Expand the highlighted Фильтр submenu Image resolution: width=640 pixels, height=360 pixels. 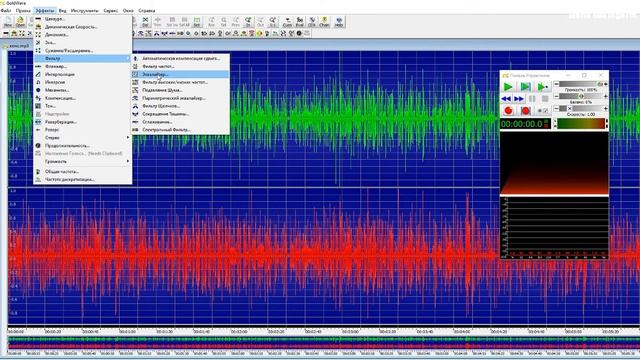coord(82,58)
